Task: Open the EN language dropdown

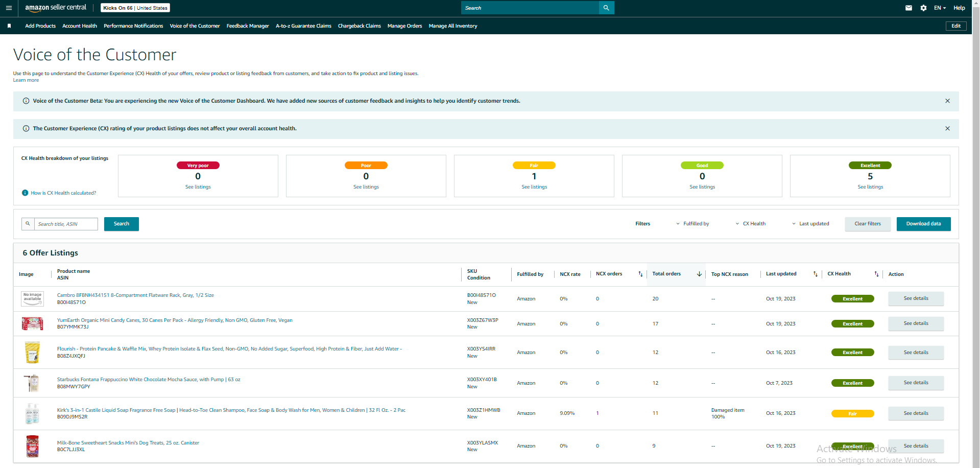Action: pyautogui.click(x=940, y=8)
